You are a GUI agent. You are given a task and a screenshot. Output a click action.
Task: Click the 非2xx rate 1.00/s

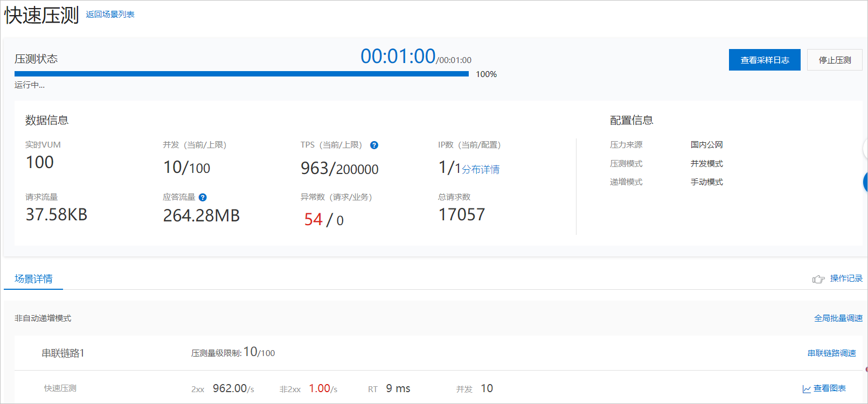[x=323, y=388]
